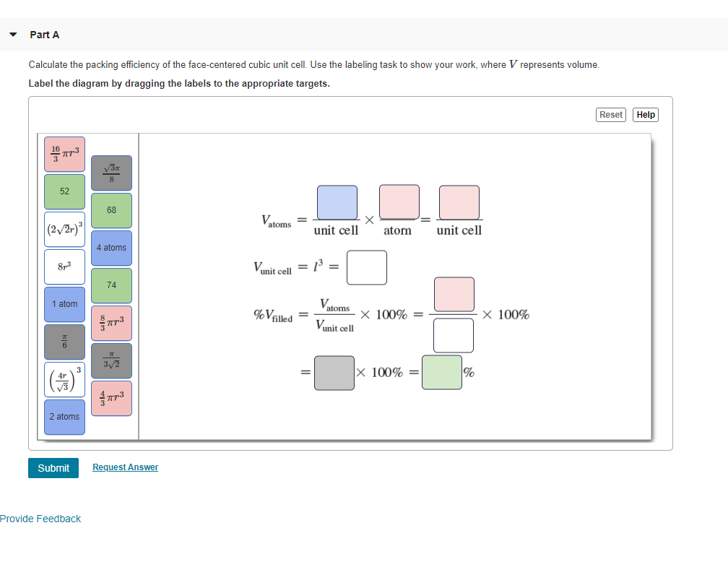Submit the labeling answer
The image size is (728, 580).
click(x=53, y=468)
